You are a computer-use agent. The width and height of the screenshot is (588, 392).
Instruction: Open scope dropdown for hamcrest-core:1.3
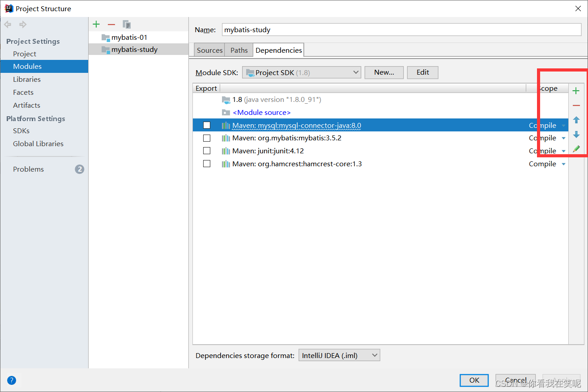point(563,164)
